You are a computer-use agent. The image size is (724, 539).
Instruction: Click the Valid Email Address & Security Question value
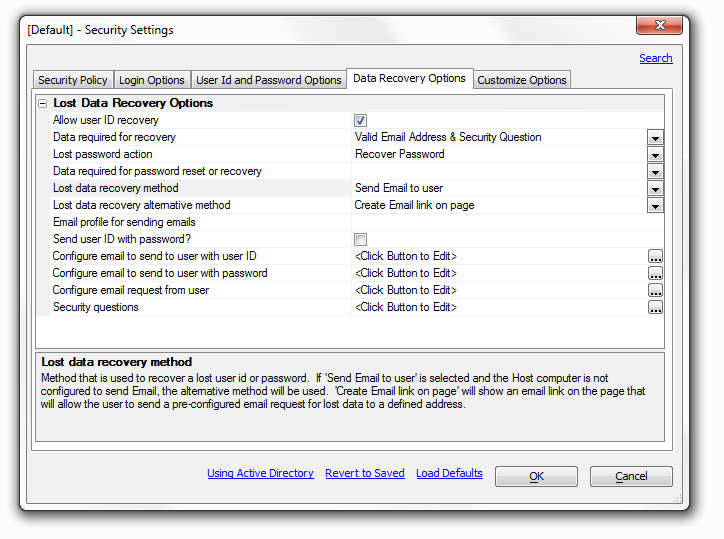(448, 138)
